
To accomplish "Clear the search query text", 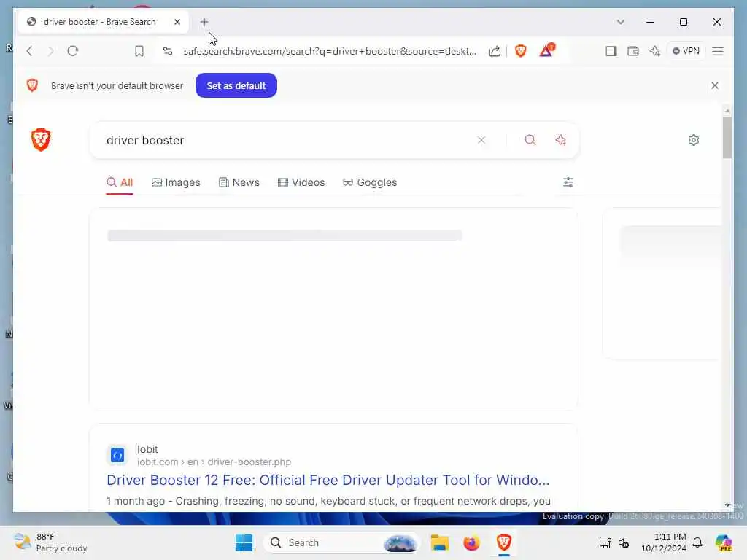I will pyautogui.click(x=481, y=140).
